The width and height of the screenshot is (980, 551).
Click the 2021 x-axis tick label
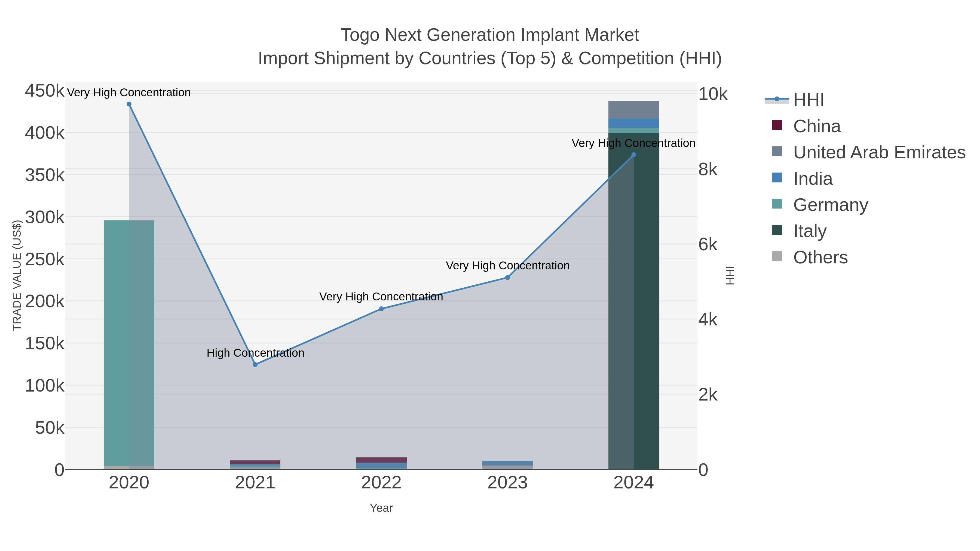click(x=255, y=483)
